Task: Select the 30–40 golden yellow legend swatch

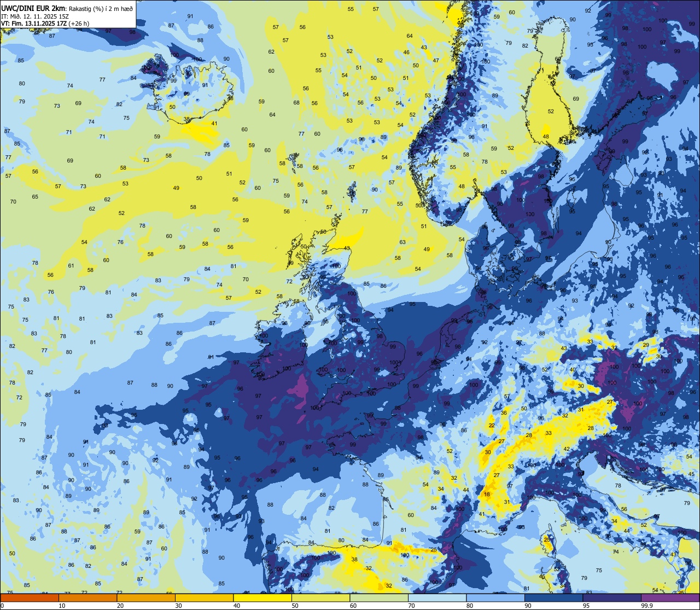Action: coord(204,598)
